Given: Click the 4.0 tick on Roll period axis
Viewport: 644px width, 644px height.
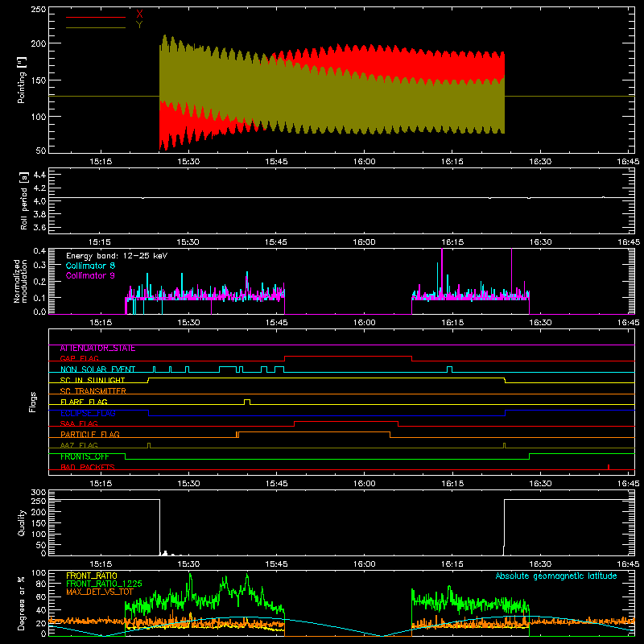Looking at the screenshot, I should [x=39, y=201].
